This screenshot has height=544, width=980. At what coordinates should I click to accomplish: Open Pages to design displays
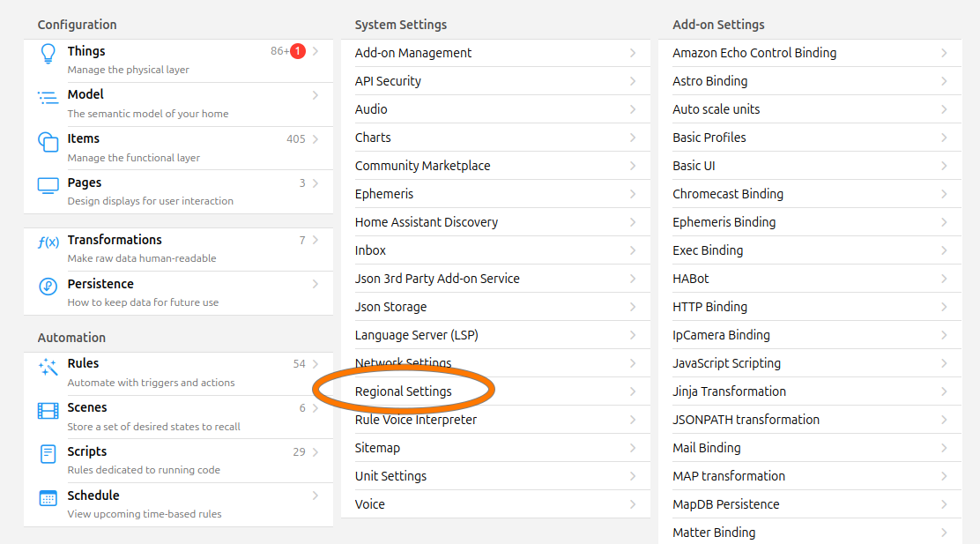pyautogui.click(x=178, y=192)
